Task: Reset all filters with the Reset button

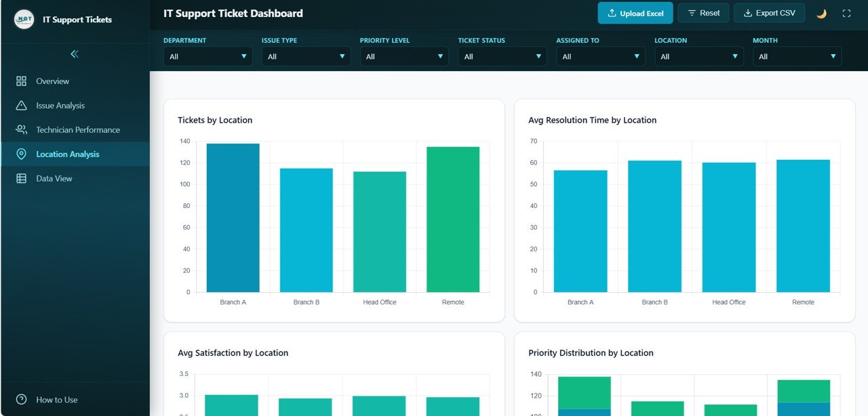Action: coord(703,14)
